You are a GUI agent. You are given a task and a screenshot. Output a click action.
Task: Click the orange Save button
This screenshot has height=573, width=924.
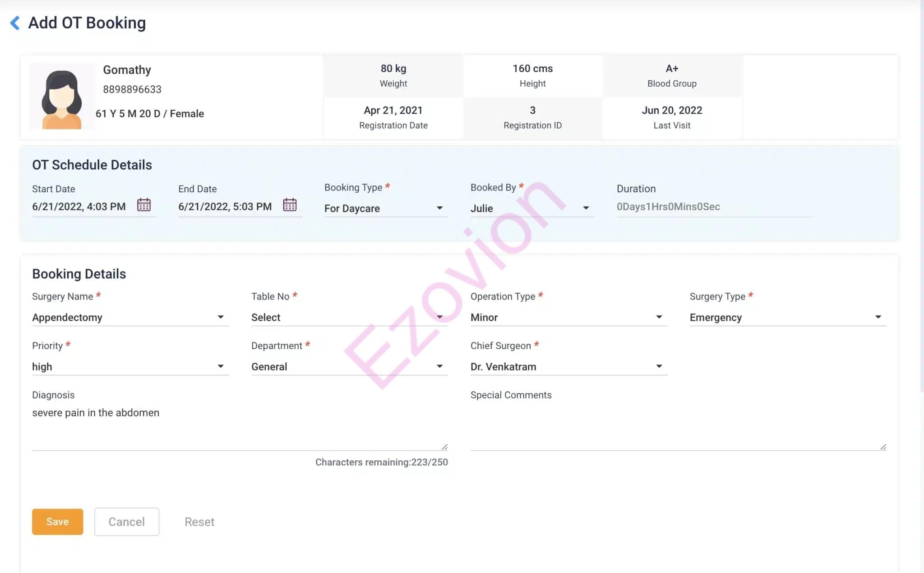[57, 522]
